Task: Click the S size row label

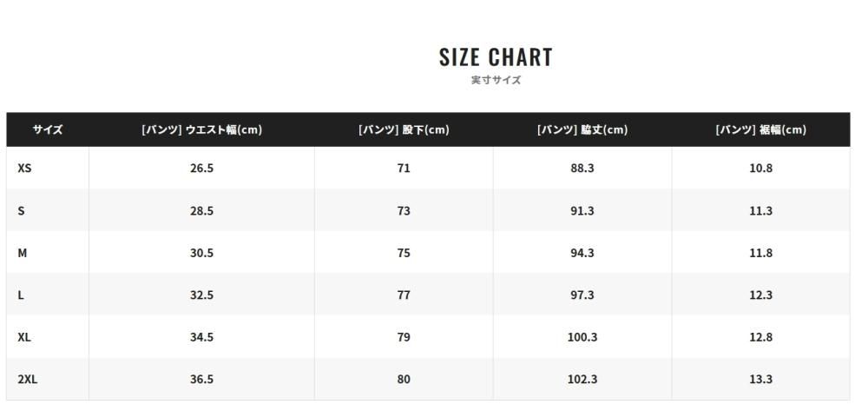Action: (21, 211)
